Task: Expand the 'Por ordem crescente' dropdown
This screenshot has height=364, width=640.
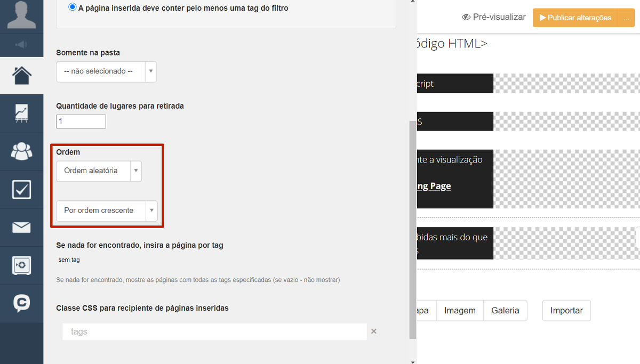Action: tap(107, 211)
